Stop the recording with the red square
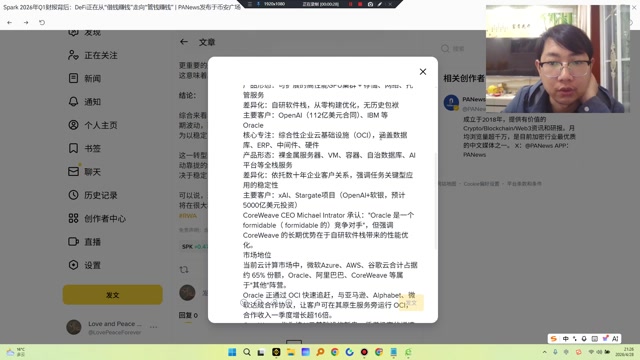Image resolution: width=640 pixels, height=360 pixels. pos(360,4)
